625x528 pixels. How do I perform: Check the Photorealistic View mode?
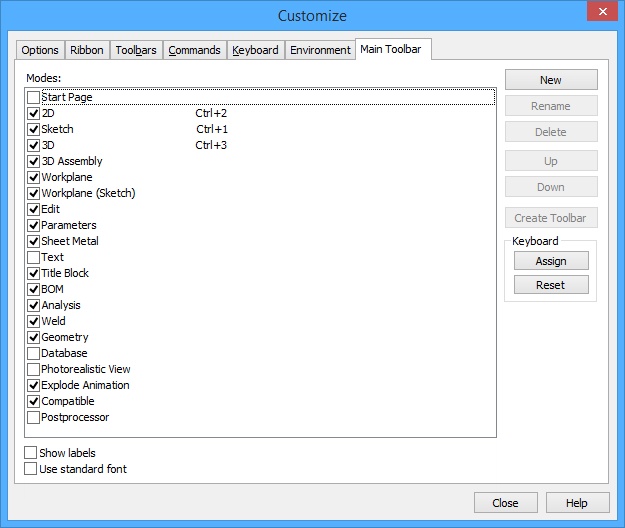(34, 369)
